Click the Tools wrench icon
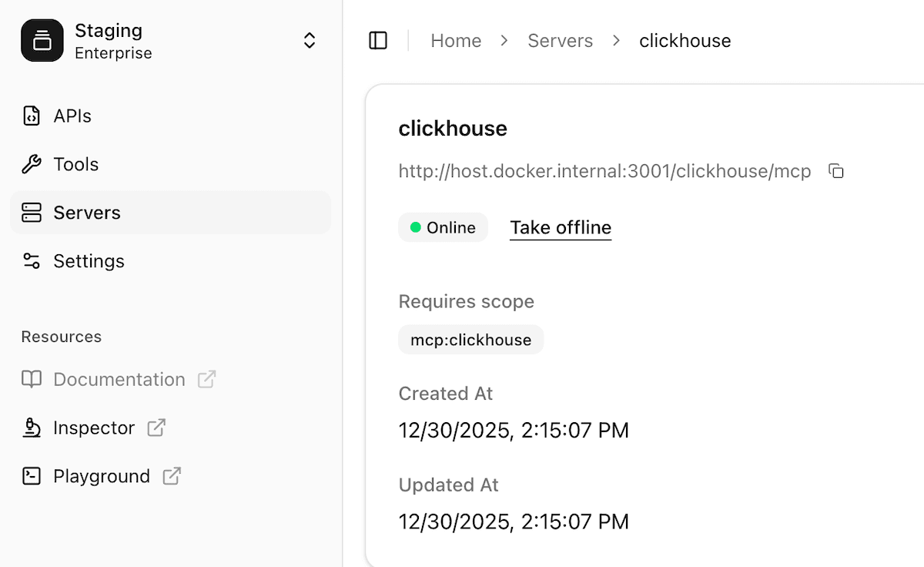The image size is (924, 567). tap(32, 164)
